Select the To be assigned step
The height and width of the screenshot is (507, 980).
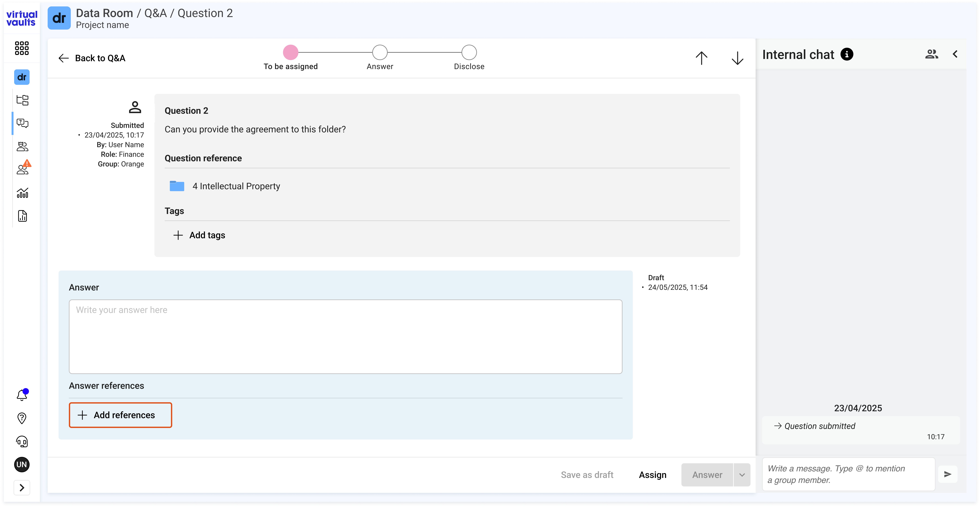point(291,58)
